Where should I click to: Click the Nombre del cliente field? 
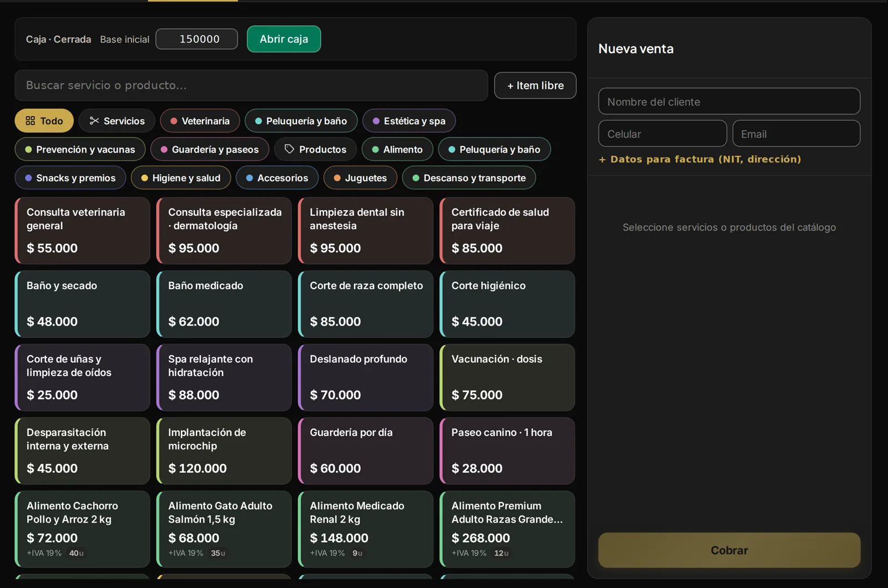(x=729, y=102)
